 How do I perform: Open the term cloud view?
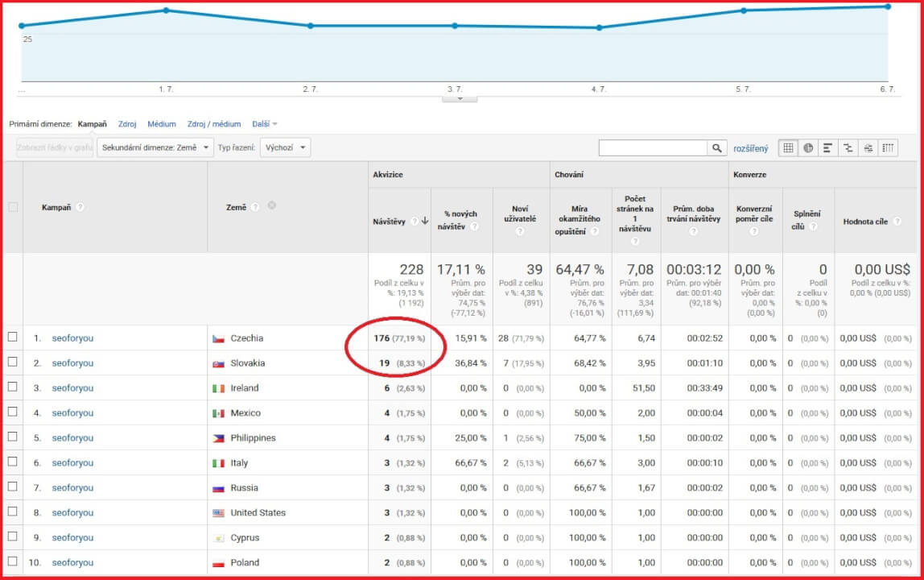point(868,147)
